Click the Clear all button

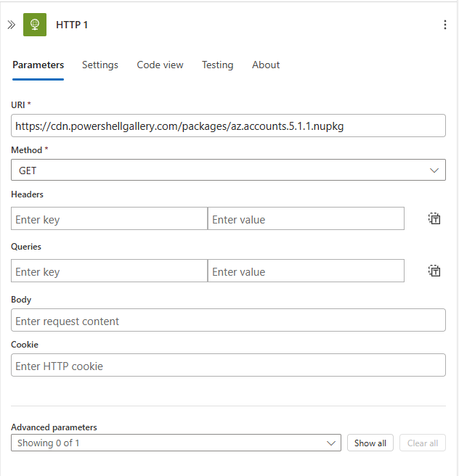coord(423,443)
